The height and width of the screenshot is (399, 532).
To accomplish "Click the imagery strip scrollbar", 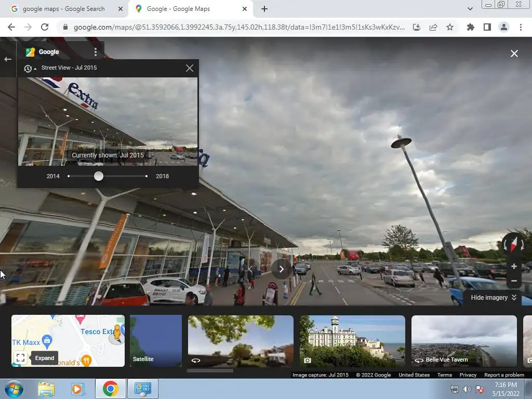I will click(x=210, y=370).
